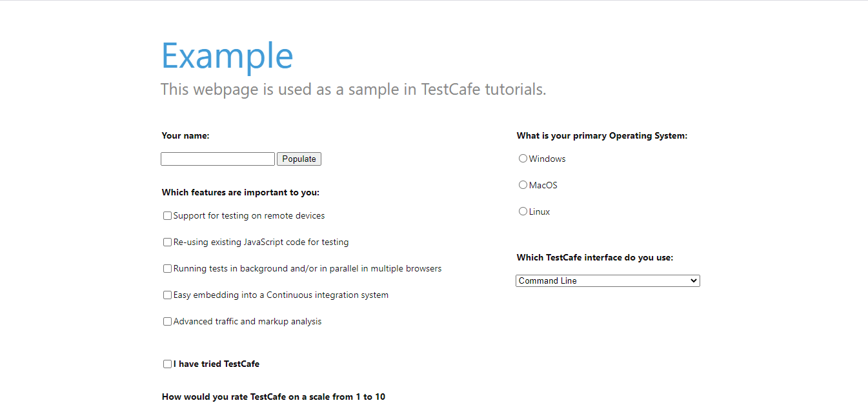
Task: Click "What is your primary Operating System" heading
Action: click(x=601, y=135)
